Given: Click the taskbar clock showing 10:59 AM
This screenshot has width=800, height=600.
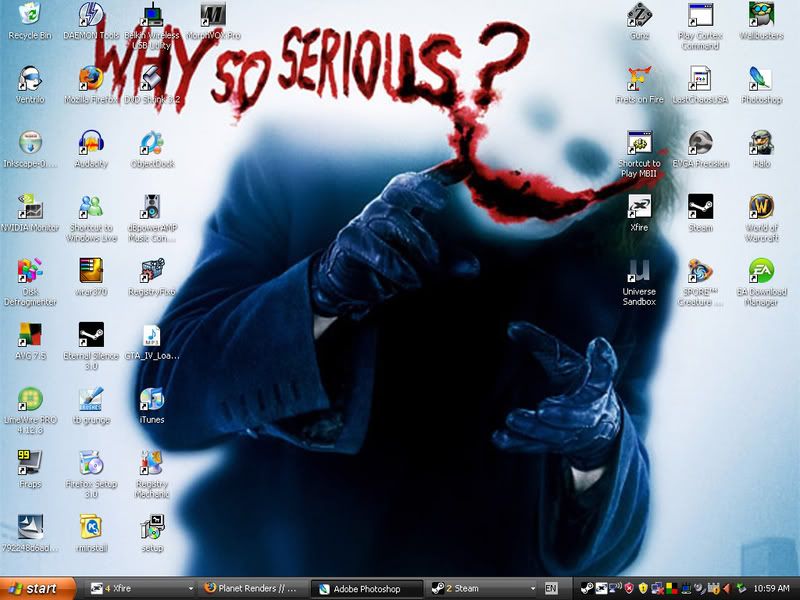Looking at the screenshot, I should click(771, 588).
